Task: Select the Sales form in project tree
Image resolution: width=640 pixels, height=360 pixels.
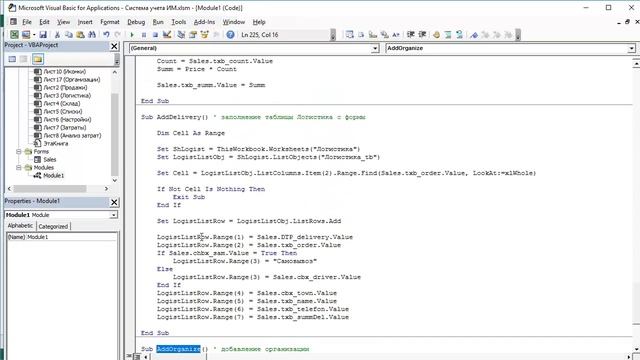Action: [50, 160]
